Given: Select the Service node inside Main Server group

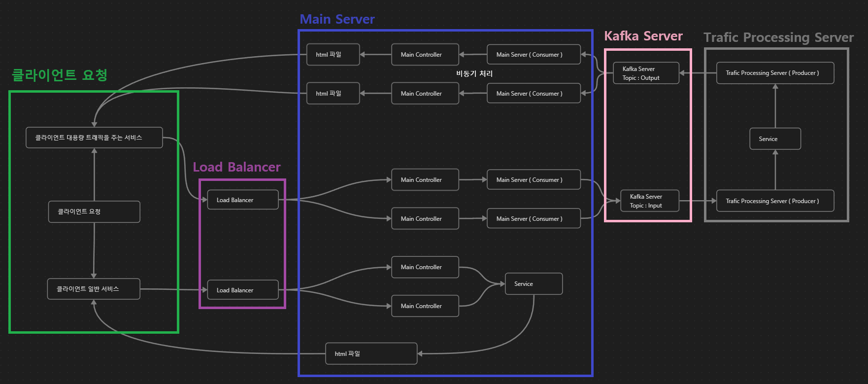Looking at the screenshot, I should [x=534, y=283].
